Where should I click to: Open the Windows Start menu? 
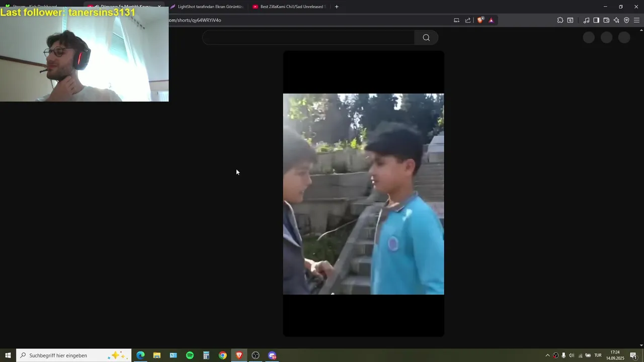8,355
